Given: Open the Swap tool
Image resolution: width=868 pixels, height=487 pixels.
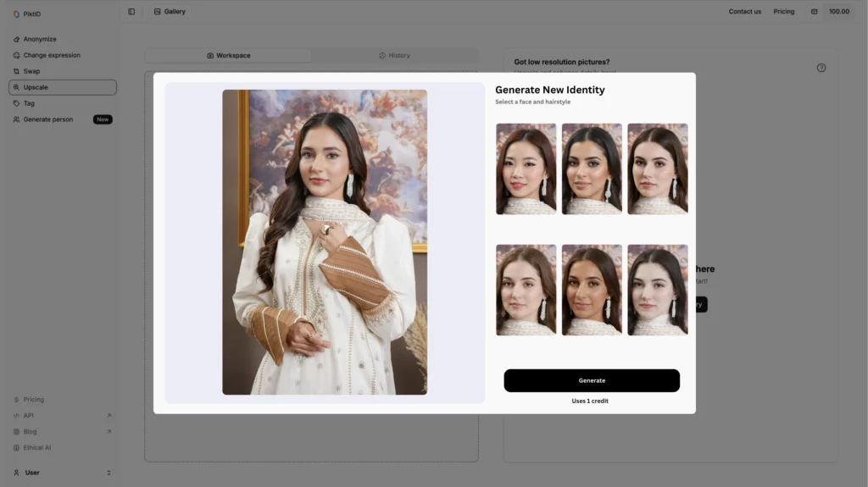Looking at the screenshot, I should point(31,71).
